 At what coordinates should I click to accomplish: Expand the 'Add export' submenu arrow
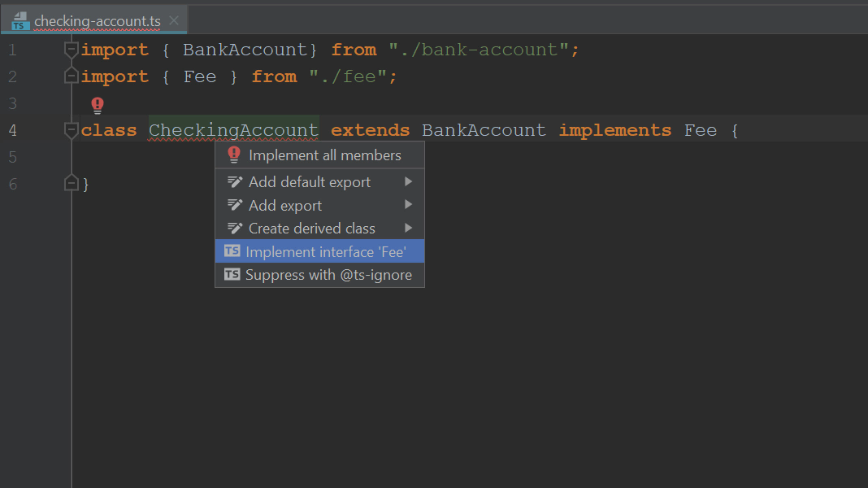[x=409, y=205]
